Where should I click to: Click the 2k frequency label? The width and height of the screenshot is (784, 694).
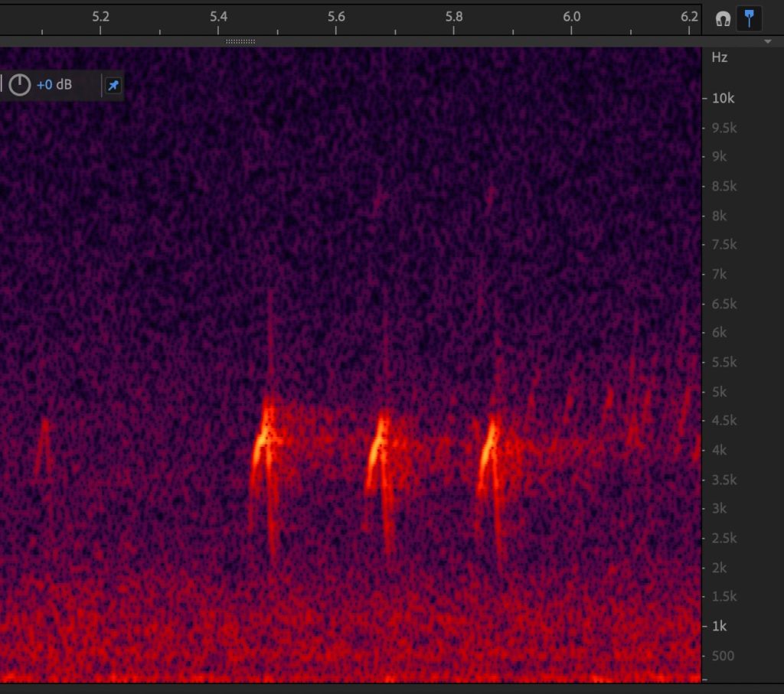point(719,568)
